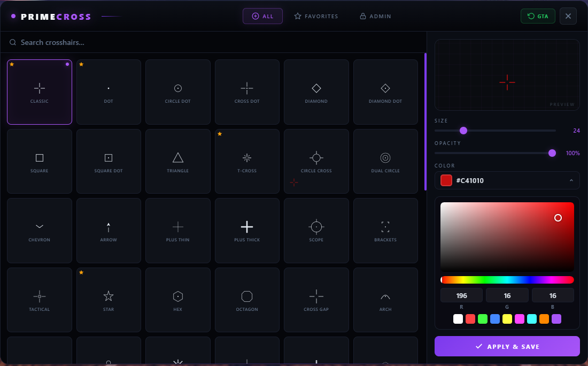Choose the Plus Thick crosshair
Viewport: 588px width, 366px height.
(247, 230)
